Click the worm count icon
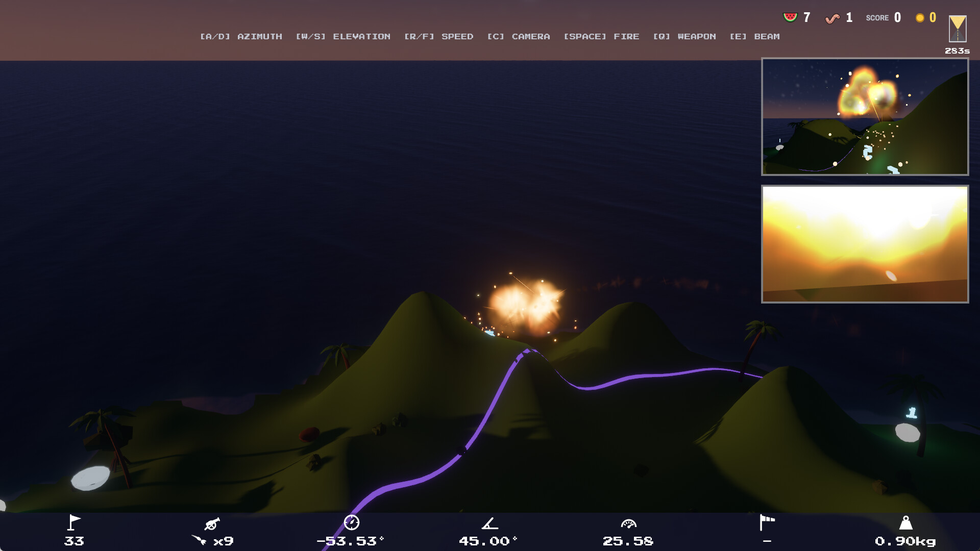Image resolution: width=980 pixels, height=551 pixels. coord(832,18)
